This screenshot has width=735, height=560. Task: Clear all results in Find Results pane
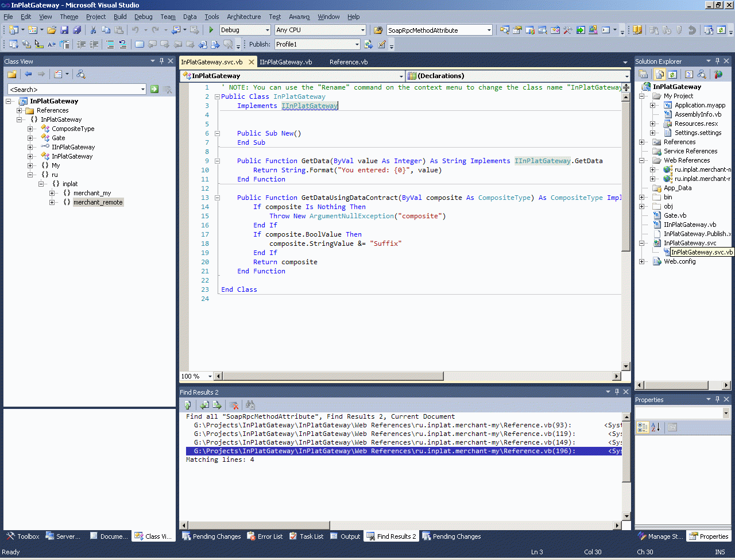[x=234, y=405]
